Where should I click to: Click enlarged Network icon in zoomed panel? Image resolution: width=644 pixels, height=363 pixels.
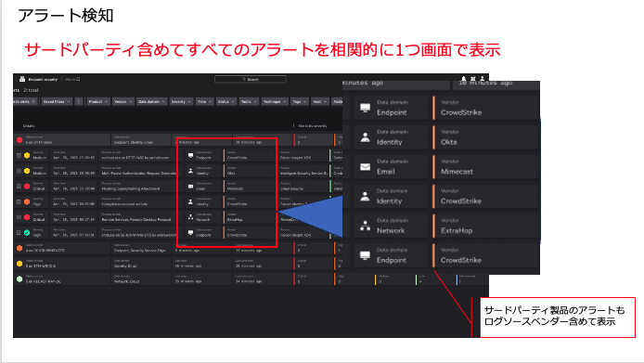click(365, 226)
